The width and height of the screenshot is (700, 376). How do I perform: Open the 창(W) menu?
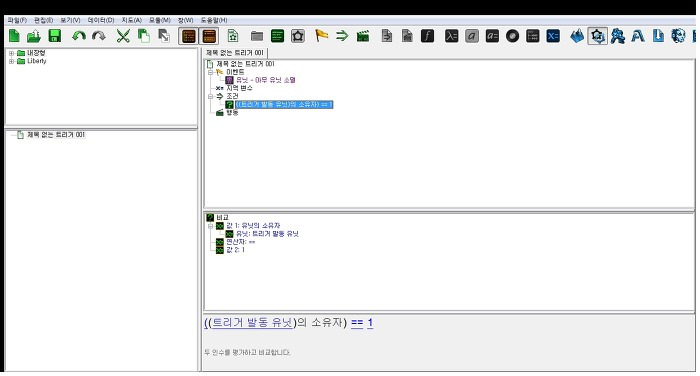185,20
